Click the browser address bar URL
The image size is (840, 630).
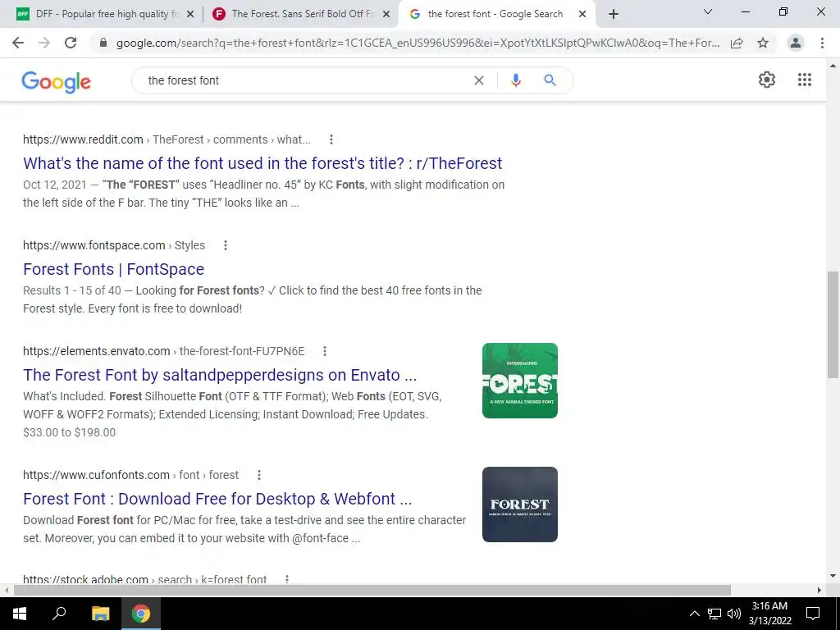coord(418,43)
